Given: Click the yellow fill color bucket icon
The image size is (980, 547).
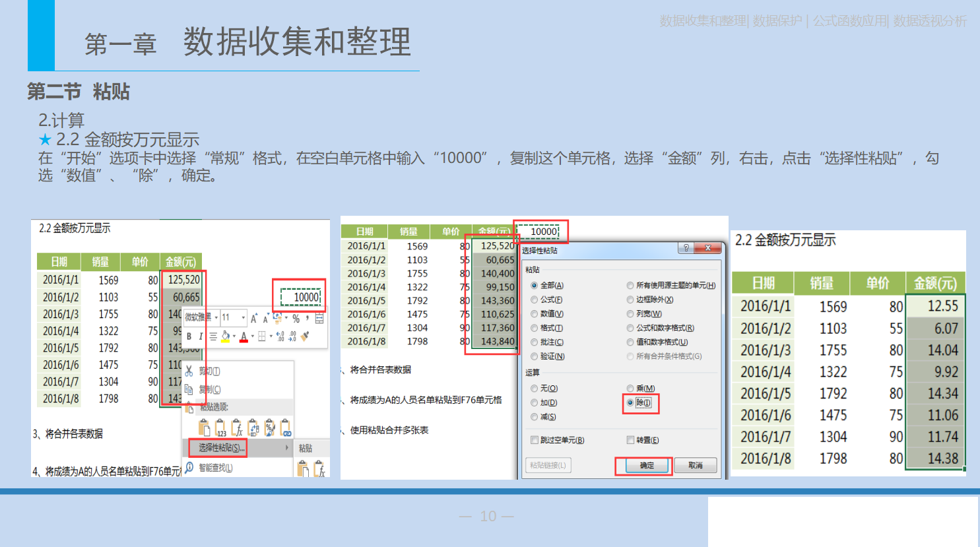Looking at the screenshot, I should tap(225, 337).
